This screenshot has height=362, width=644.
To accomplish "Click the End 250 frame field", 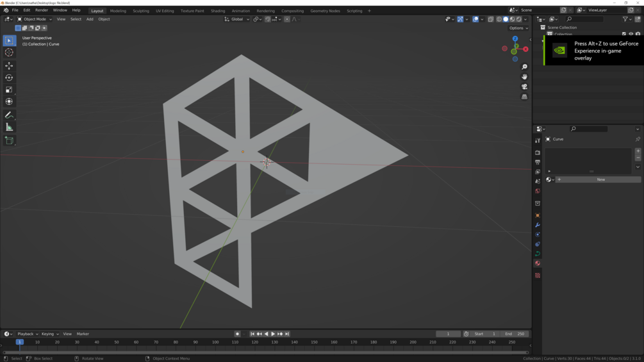I will point(515,334).
